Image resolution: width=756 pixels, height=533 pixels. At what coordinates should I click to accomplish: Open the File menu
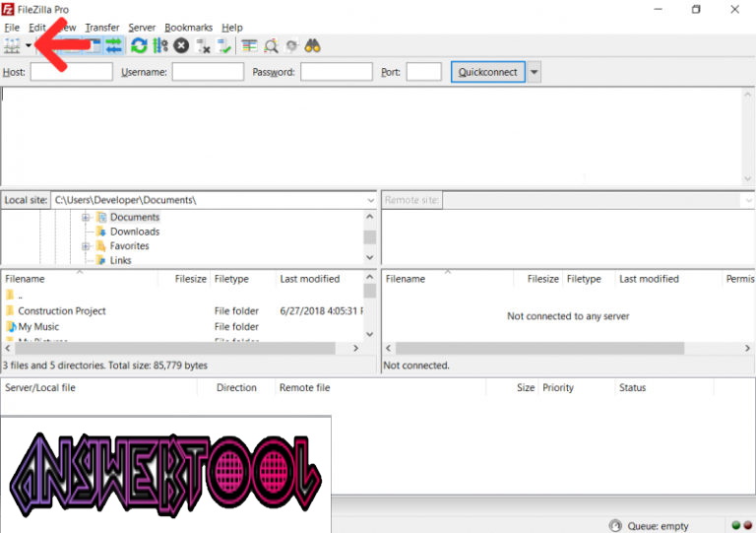(x=12, y=28)
